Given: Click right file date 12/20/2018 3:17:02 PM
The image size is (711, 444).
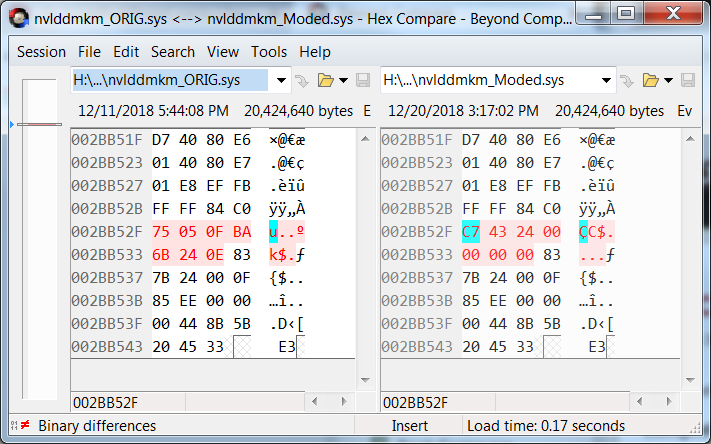Looking at the screenshot, I should point(463,111).
